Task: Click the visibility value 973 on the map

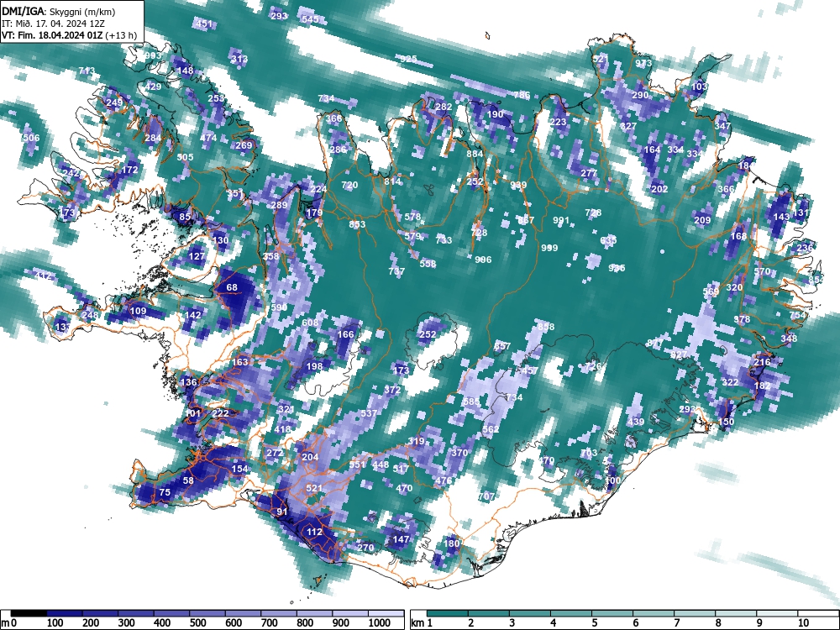Action: (644, 63)
